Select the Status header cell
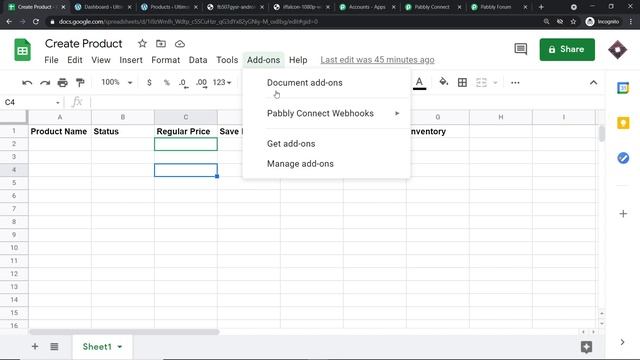The width and height of the screenshot is (640, 360). tap(123, 131)
